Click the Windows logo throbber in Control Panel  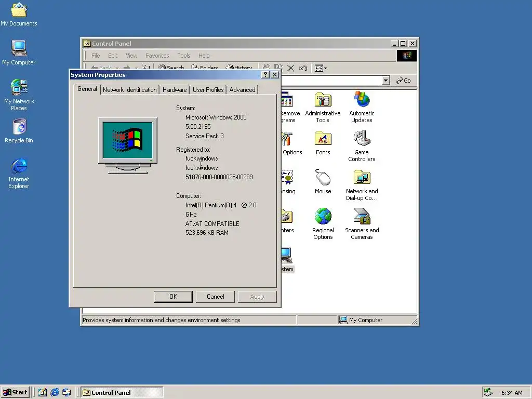(406, 56)
